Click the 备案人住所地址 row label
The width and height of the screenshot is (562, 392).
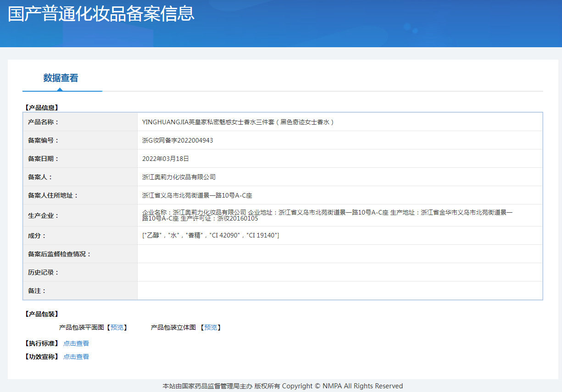[53, 195]
